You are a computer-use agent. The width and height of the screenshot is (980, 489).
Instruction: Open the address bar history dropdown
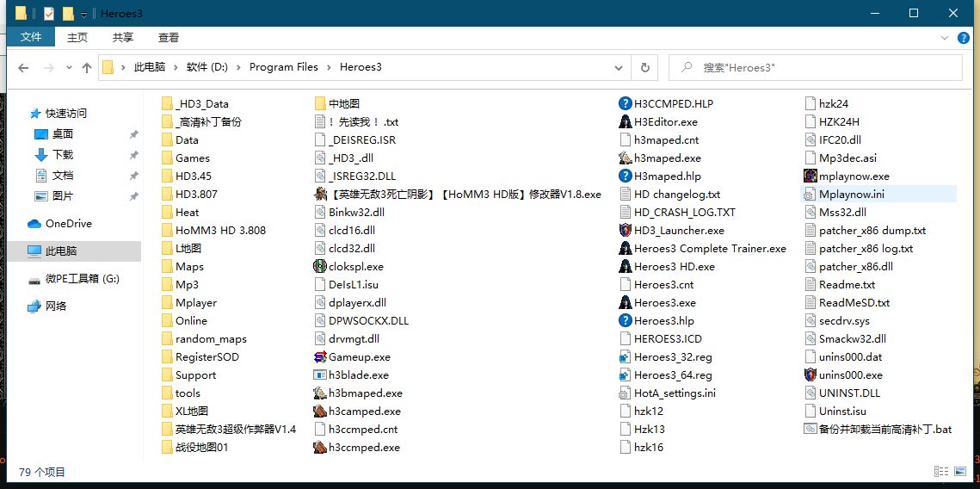click(619, 67)
